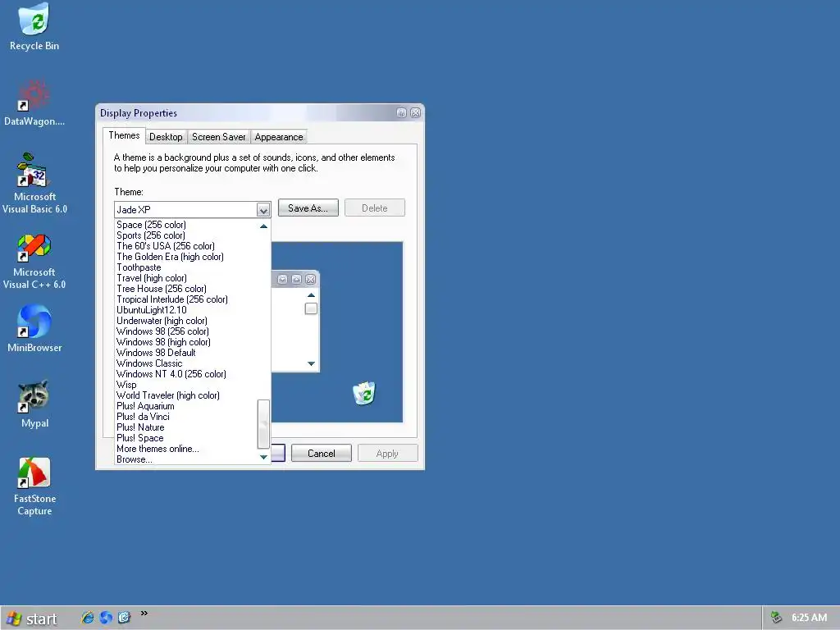Select the Microsoft Visual Basic 6.0 shortcut

34,185
